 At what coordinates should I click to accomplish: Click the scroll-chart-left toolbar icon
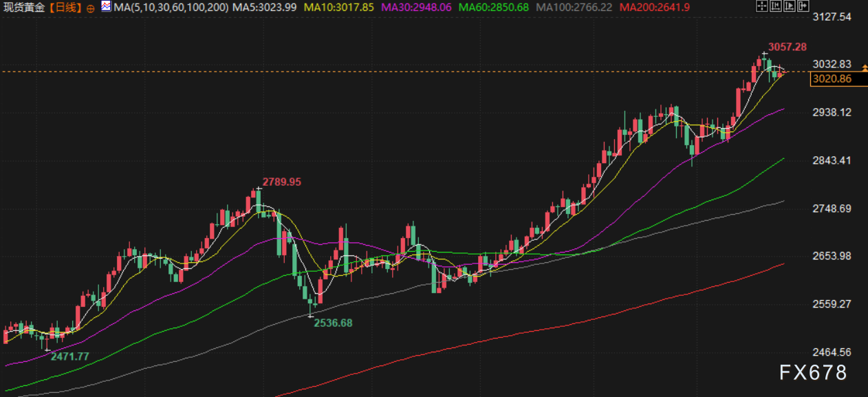(x=774, y=7)
